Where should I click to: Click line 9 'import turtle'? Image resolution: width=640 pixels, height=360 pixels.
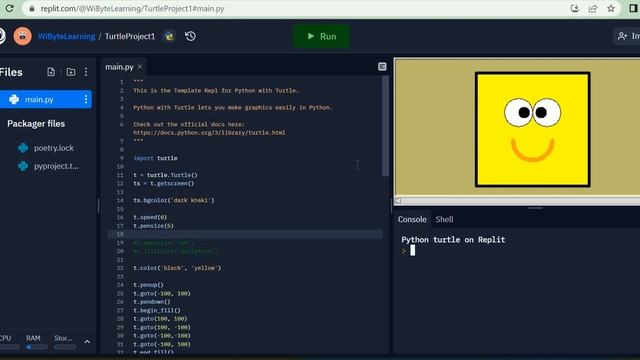click(x=155, y=158)
